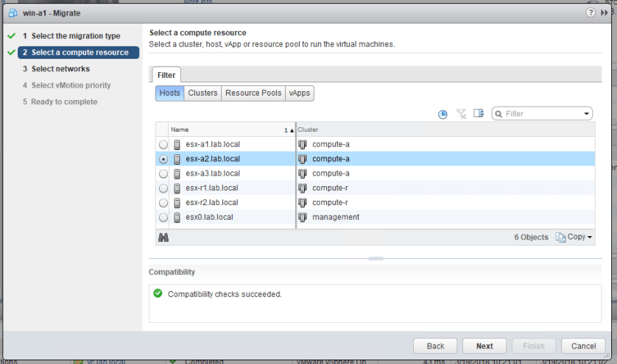
Task: Sort by the Name column header
Action: [221, 129]
